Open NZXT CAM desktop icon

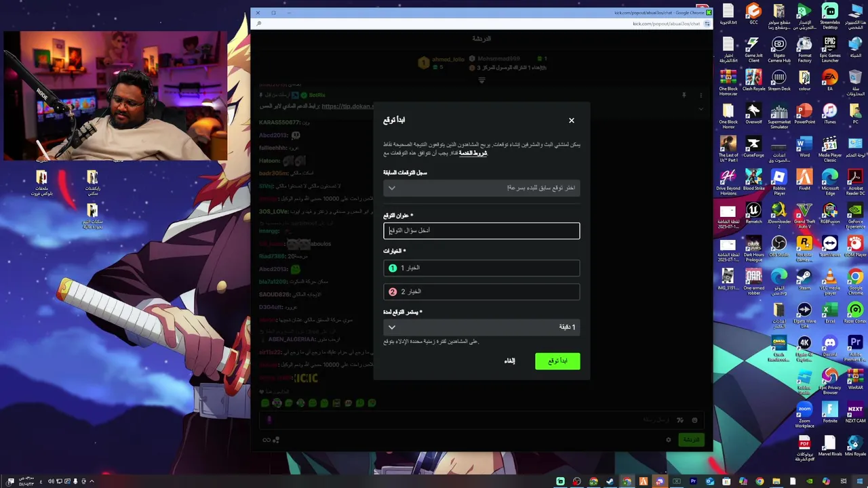click(x=855, y=413)
